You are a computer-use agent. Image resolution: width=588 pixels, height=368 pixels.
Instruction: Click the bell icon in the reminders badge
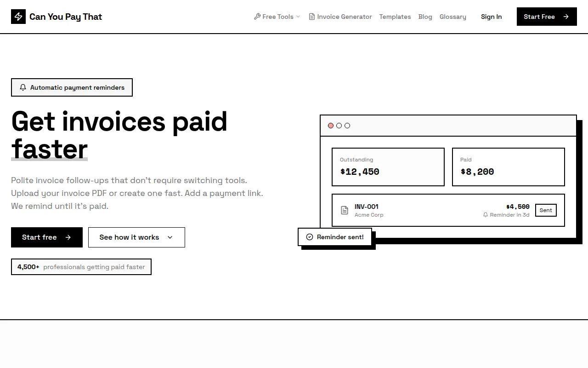[23, 87]
